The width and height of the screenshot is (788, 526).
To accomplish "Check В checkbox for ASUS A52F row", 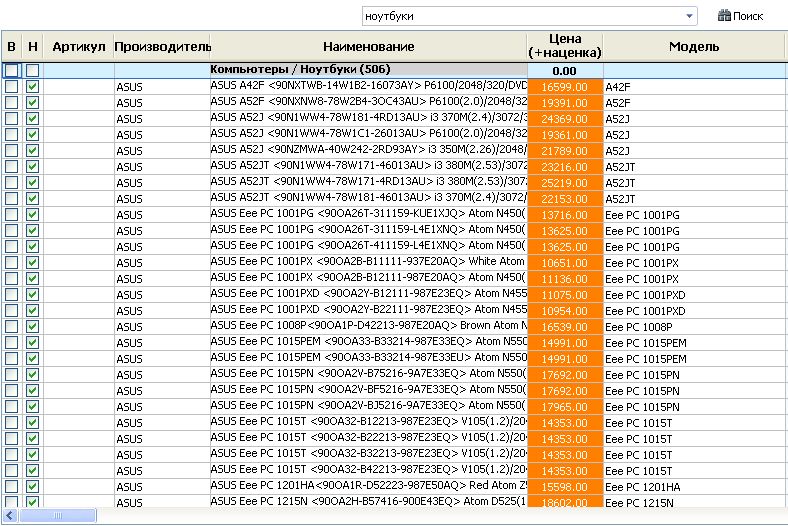I will pos(12,103).
